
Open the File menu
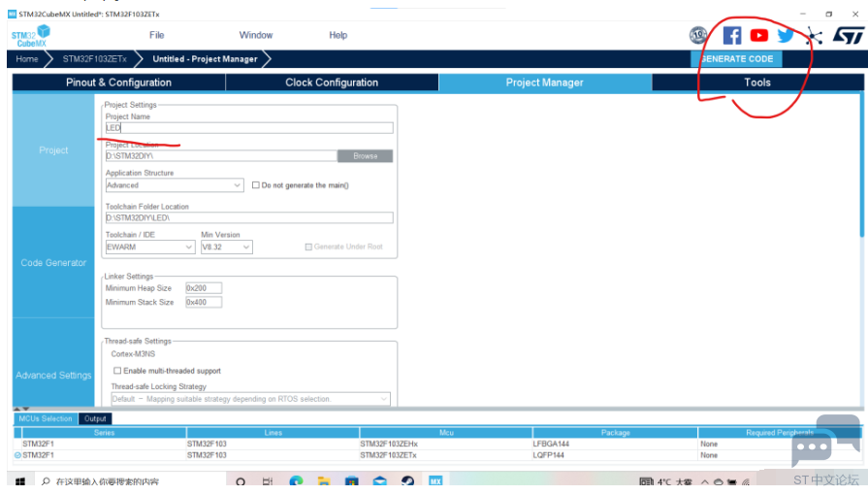click(x=157, y=35)
